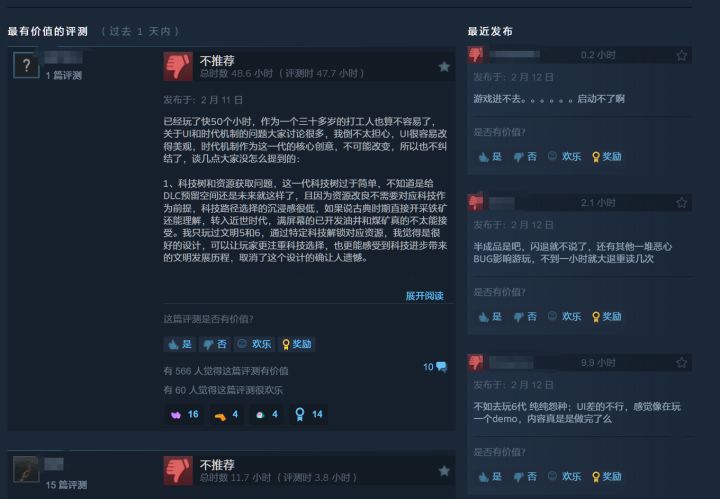This screenshot has width=720, height=499.
Task: Vote 否 on the main 48.6-hour review
Action: (214, 344)
